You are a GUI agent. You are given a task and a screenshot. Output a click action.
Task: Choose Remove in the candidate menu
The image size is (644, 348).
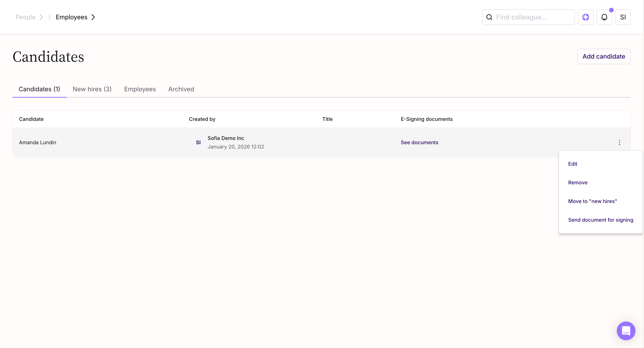[578, 183]
